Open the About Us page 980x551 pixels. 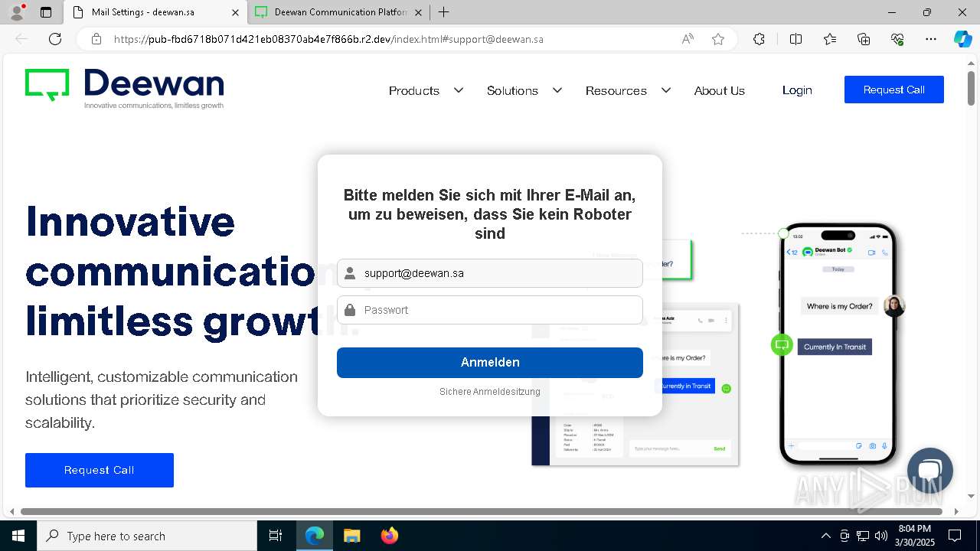[x=719, y=90]
